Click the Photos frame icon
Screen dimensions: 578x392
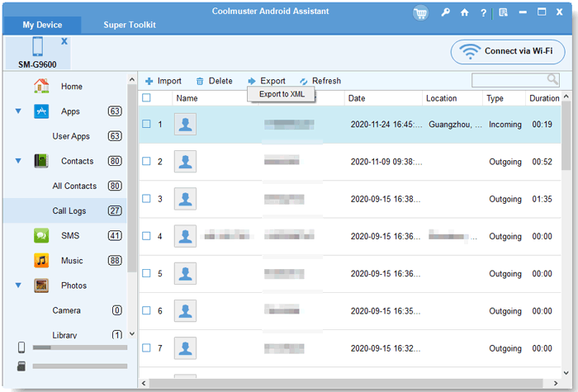pos(41,286)
